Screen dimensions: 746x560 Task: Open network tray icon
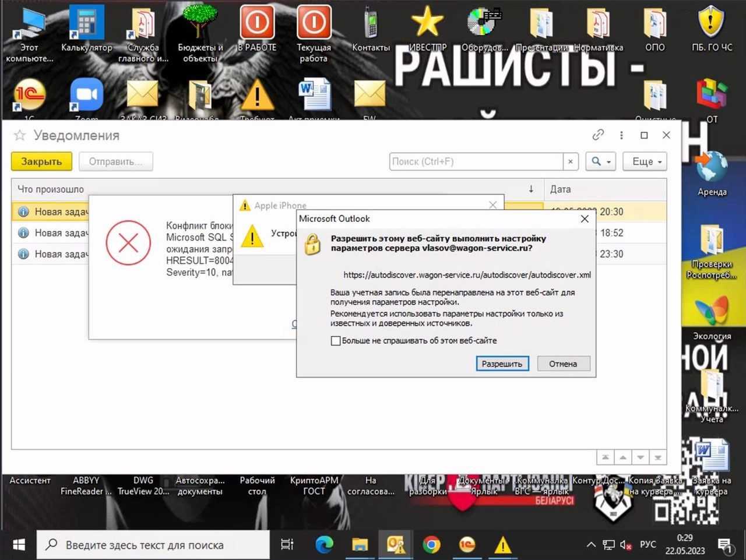click(x=608, y=545)
